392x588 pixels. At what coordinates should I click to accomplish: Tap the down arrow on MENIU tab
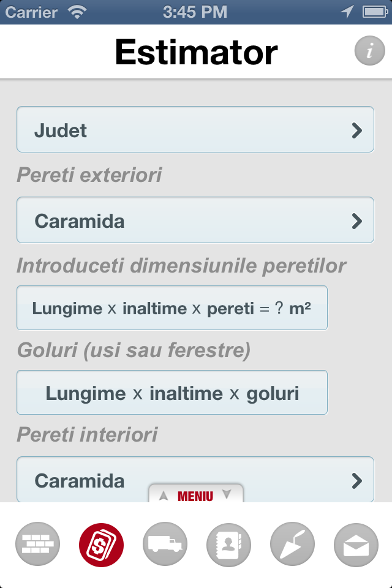tap(227, 494)
